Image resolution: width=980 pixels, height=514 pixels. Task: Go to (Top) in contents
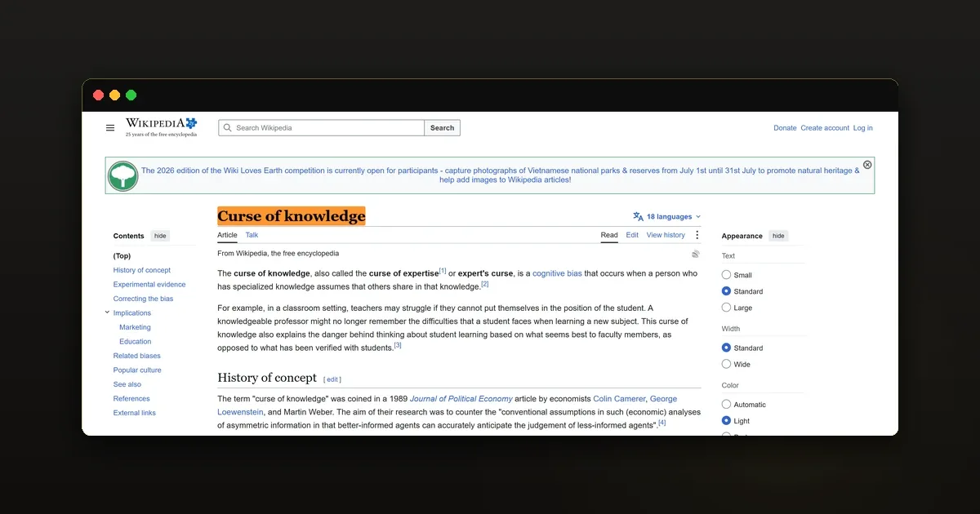122,256
